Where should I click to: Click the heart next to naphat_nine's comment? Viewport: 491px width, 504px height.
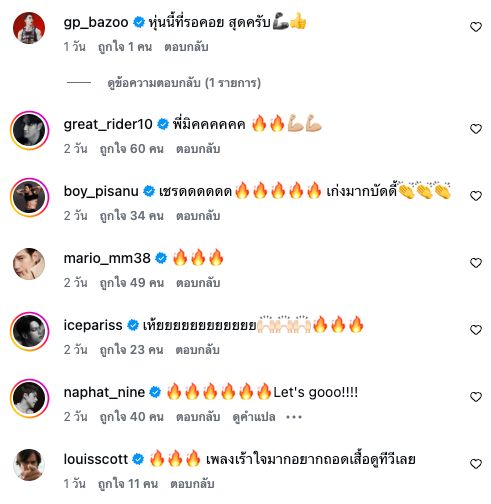[x=476, y=397]
